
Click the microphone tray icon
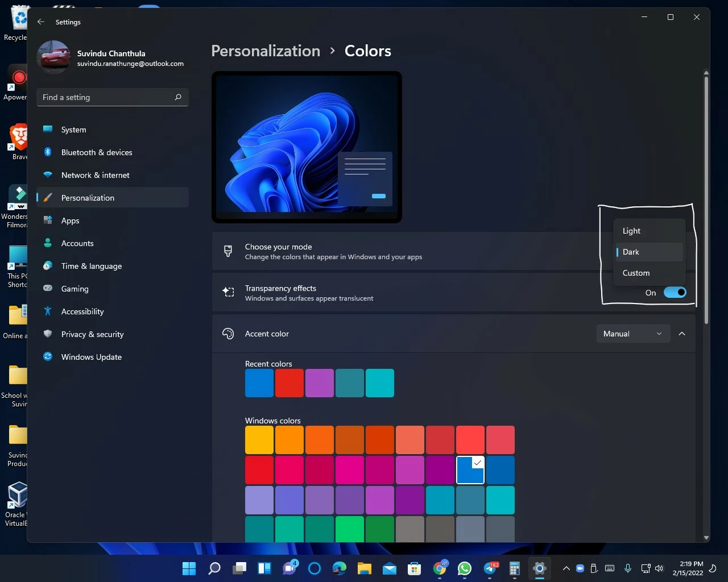[628, 568]
